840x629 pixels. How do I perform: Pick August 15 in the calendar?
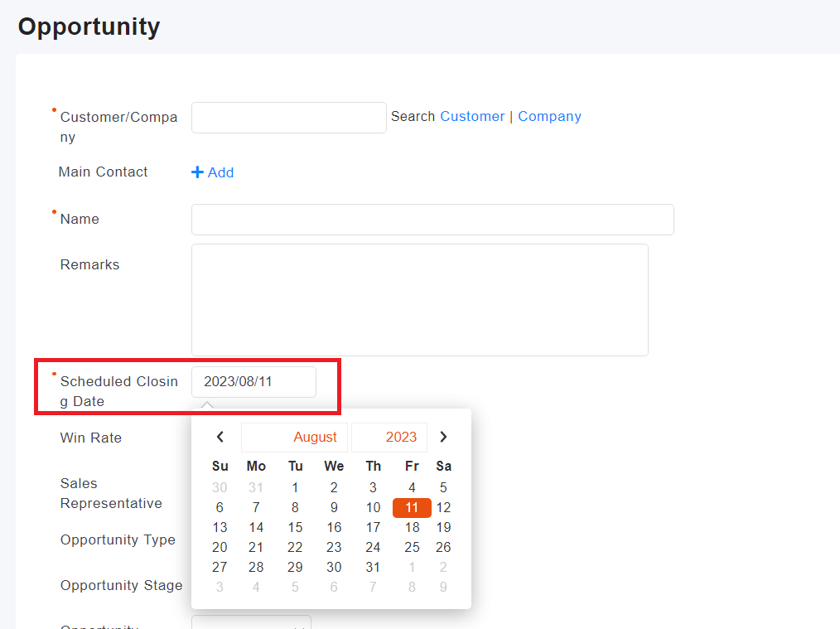(x=295, y=527)
